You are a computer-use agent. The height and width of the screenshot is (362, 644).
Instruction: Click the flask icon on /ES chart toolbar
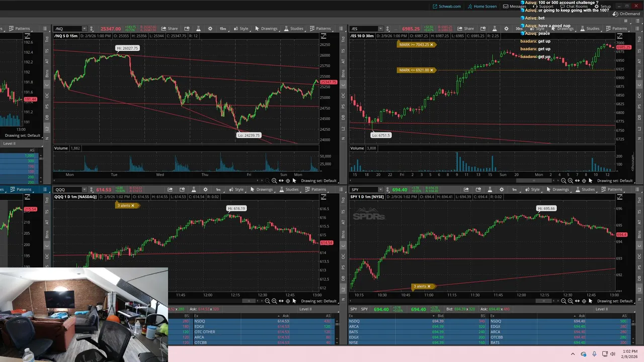[x=495, y=29]
